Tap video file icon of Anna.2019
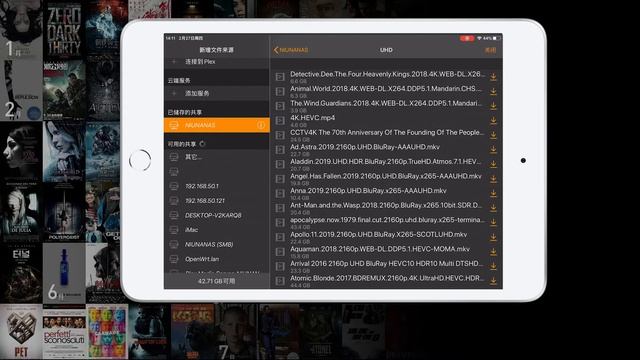640x360 pixels. tap(280, 193)
